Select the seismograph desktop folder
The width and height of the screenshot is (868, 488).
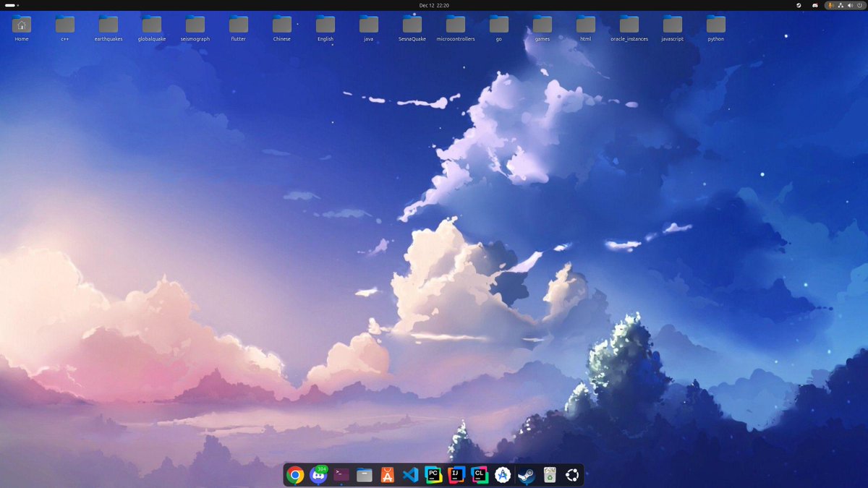[x=195, y=27]
